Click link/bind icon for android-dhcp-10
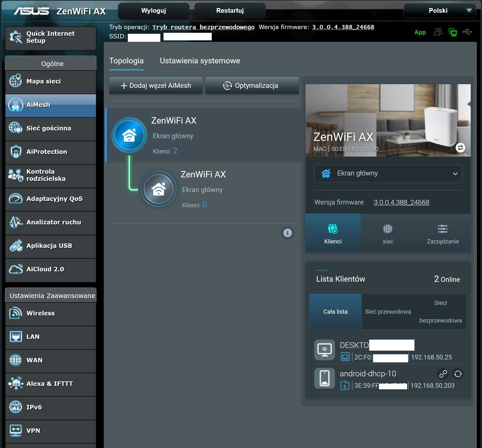The width and height of the screenshot is (482, 448). (x=443, y=374)
